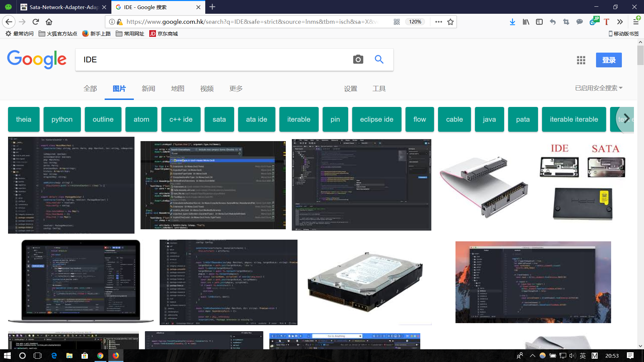The image size is (644, 362).
Task: Switch to the 视频 search tab
Action: point(207,88)
